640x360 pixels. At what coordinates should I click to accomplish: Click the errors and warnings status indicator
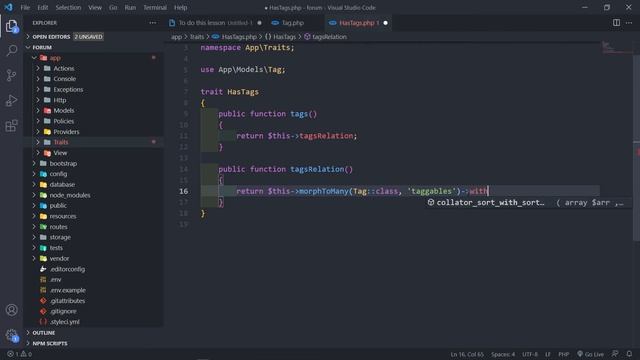point(20,354)
